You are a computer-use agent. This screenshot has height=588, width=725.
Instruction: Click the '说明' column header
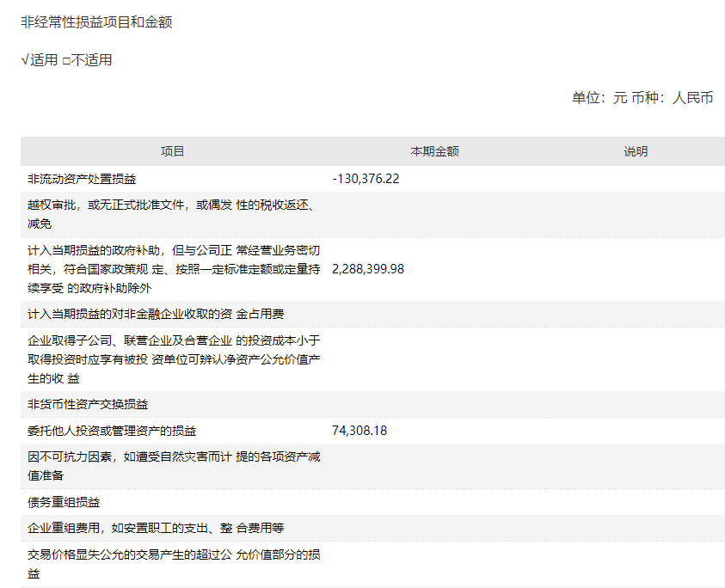coord(636,151)
